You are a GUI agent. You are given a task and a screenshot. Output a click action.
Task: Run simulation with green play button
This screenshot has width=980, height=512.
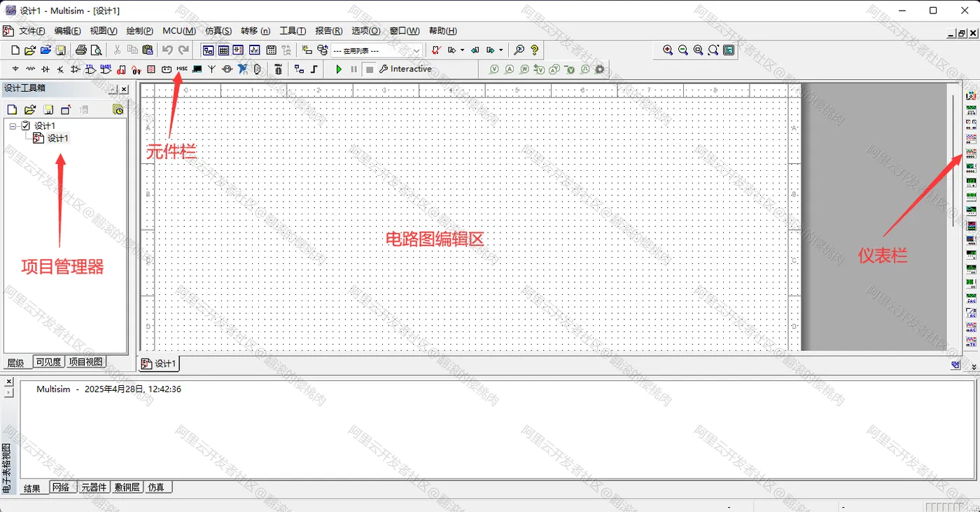(x=339, y=69)
